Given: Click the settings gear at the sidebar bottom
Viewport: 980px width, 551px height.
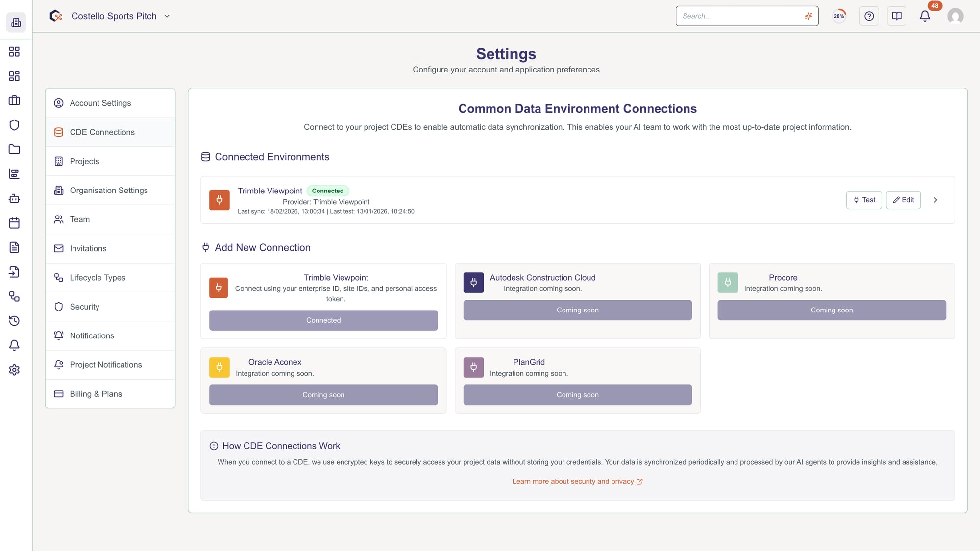Looking at the screenshot, I should tap(14, 370).
